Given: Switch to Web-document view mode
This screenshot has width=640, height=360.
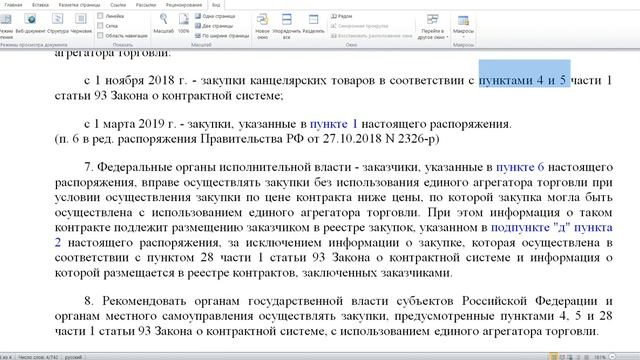Looking at the screenshot, I should click(31, 23).
